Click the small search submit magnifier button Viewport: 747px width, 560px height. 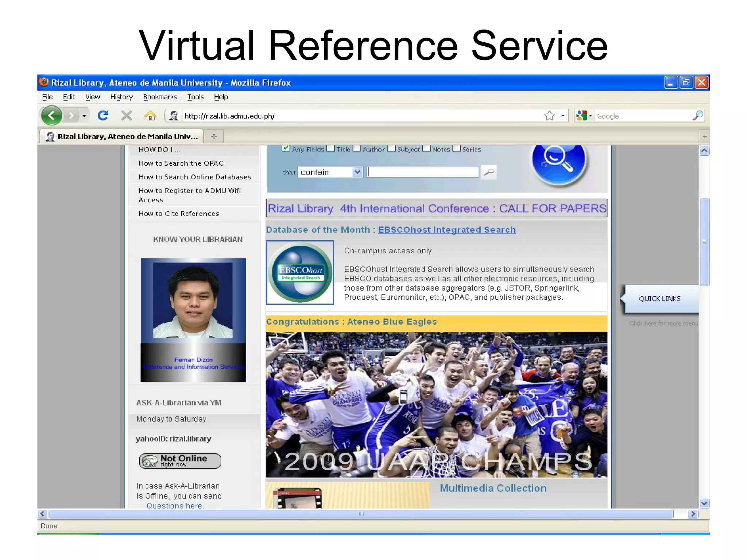[489, 172]
